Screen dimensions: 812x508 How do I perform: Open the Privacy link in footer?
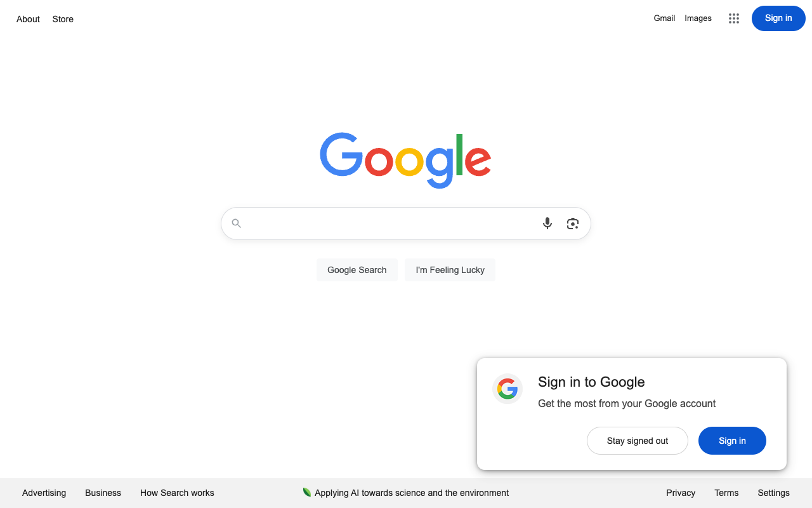(x=681, y=493)
